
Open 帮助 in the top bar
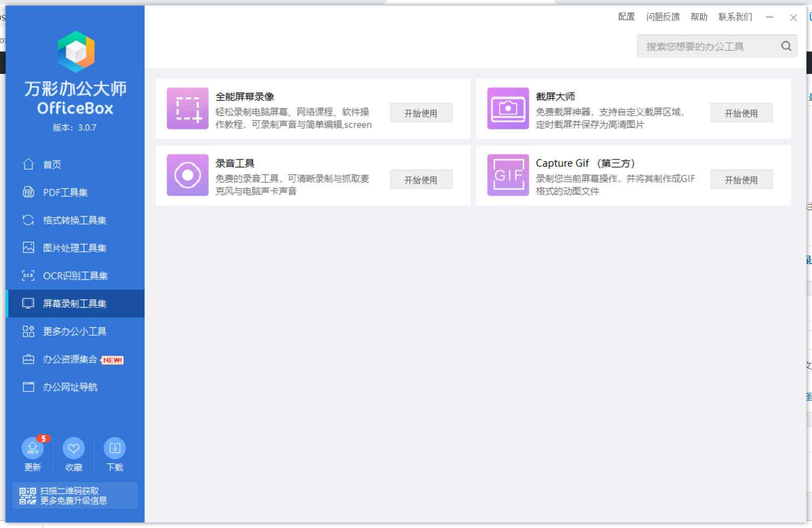coord(699,17)
